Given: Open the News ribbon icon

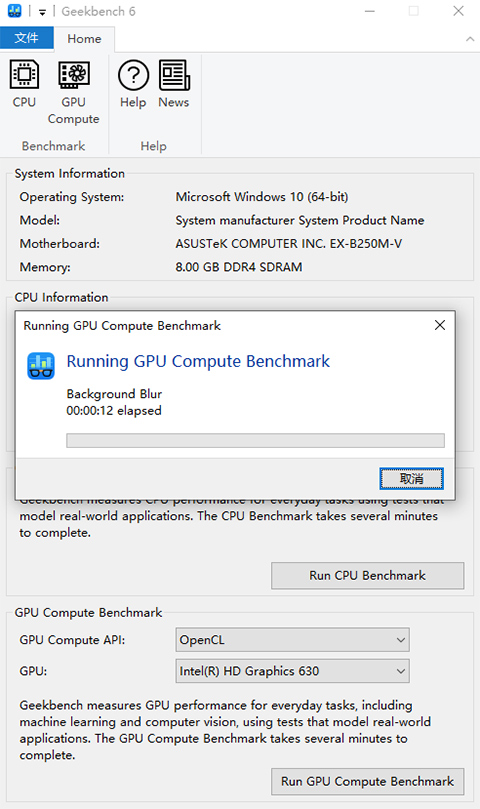Looking at the screenshot, I should [174, 84].
